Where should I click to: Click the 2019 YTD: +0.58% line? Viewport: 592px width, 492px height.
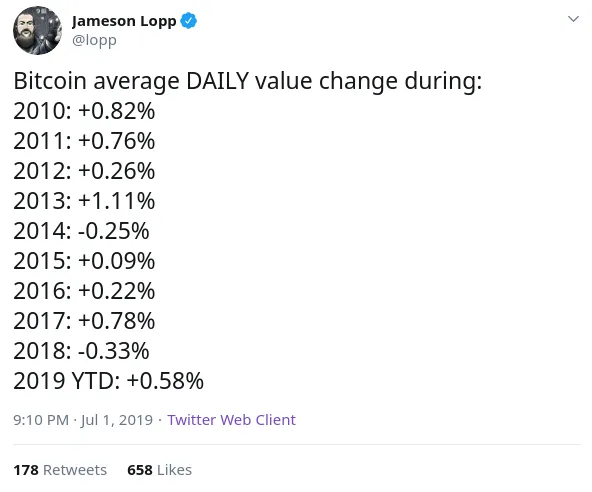(x=108, y=381)
